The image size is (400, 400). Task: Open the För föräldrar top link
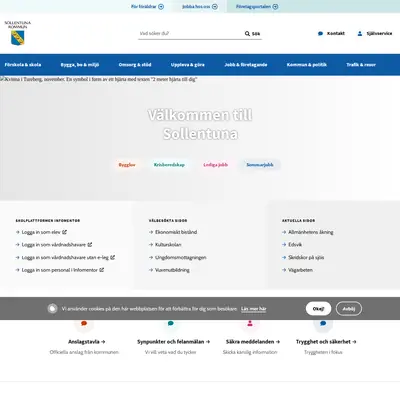[x=147, y=7]
